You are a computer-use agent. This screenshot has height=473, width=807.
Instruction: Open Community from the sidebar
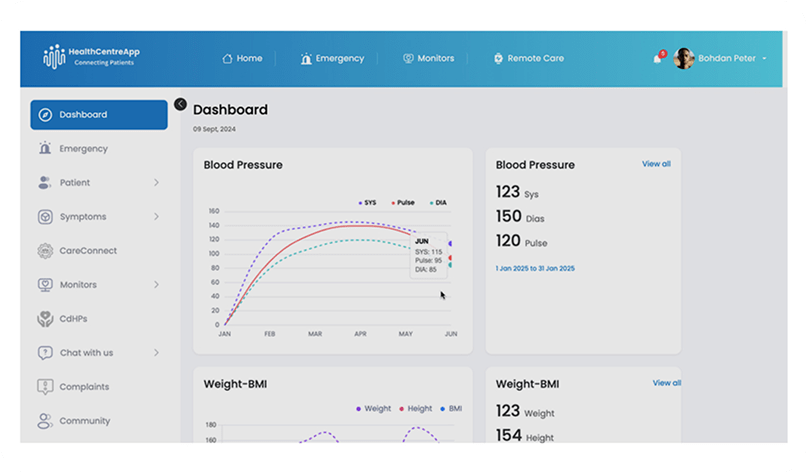pyautogui.click(x=83, y=421)
